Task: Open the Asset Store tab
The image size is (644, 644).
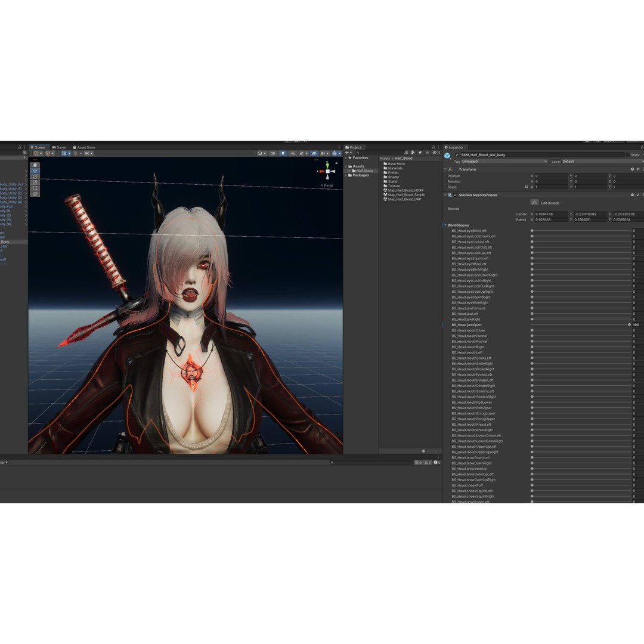Action: point(84,147)
